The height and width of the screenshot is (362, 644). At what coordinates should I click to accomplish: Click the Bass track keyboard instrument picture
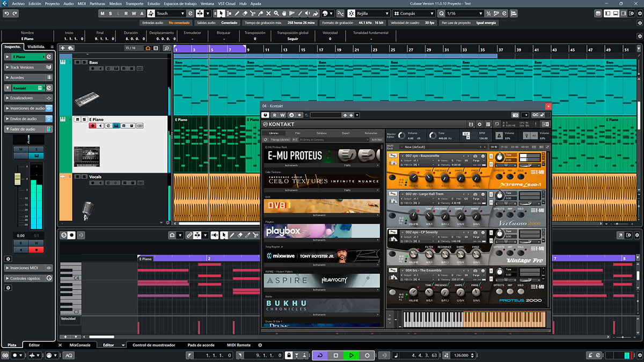[x=86, y=99]
